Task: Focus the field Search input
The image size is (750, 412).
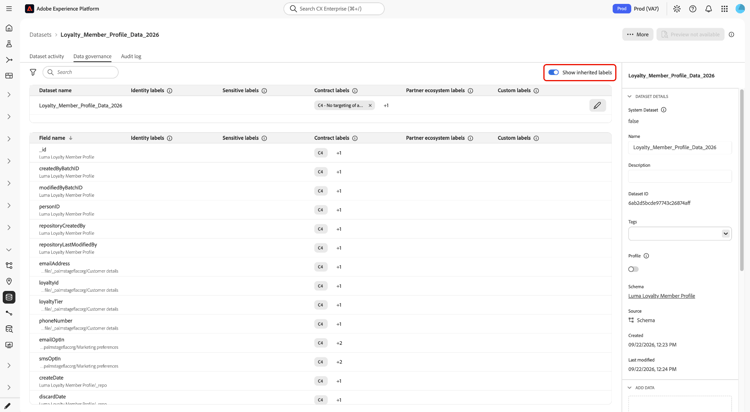Action: coord(80,72)
